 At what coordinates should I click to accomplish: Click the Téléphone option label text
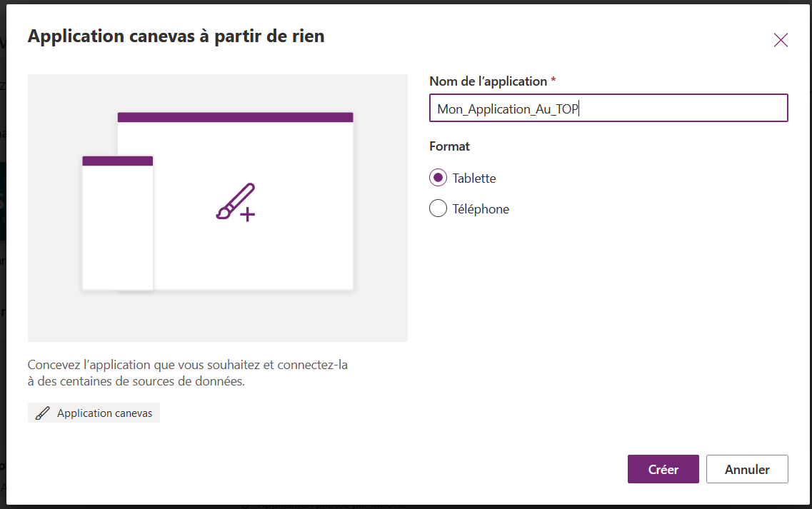[481, 209]
